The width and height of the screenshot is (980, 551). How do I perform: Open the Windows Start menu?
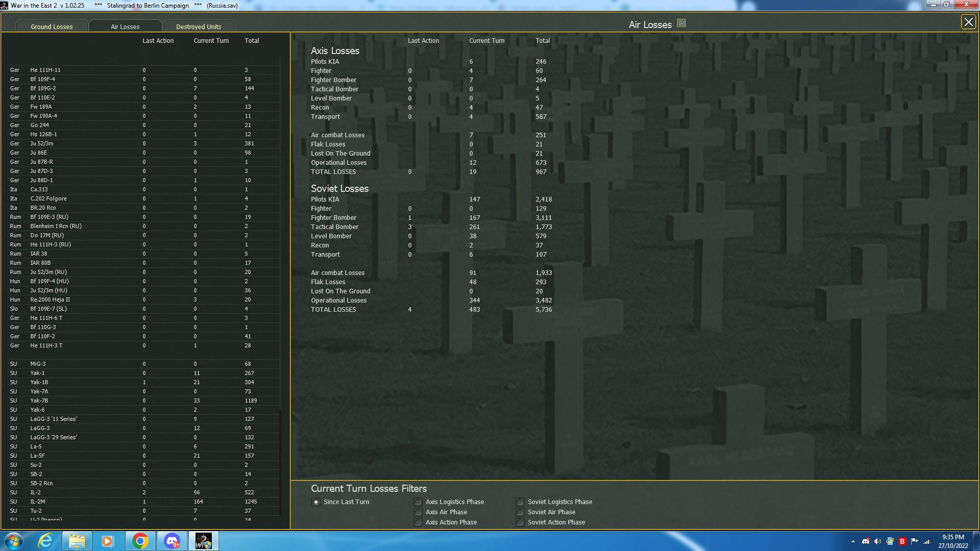point(14,541)
